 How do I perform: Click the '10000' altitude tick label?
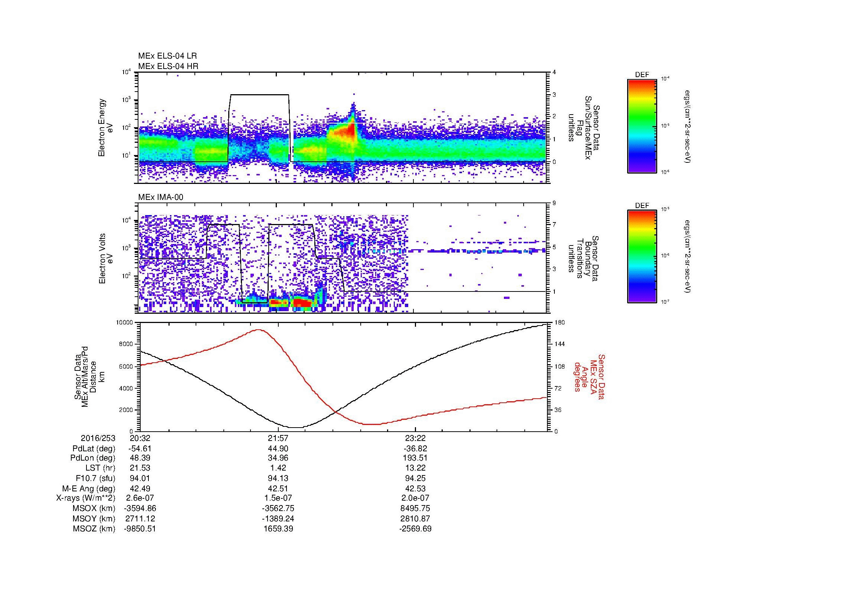pyautogui.click(x=124, y=323)
